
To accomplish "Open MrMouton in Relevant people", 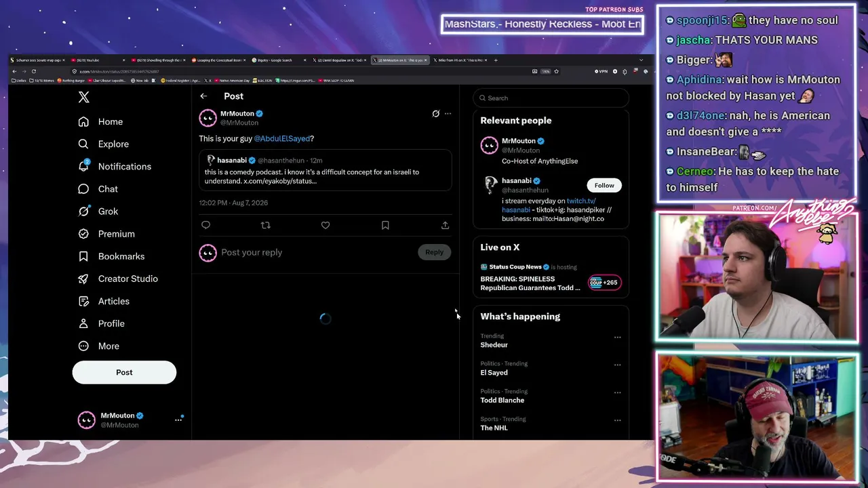I will [x=551, y=150].
